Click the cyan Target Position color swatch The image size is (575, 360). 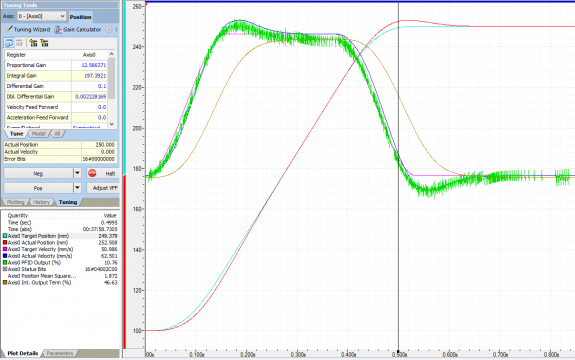pos(5,236)
